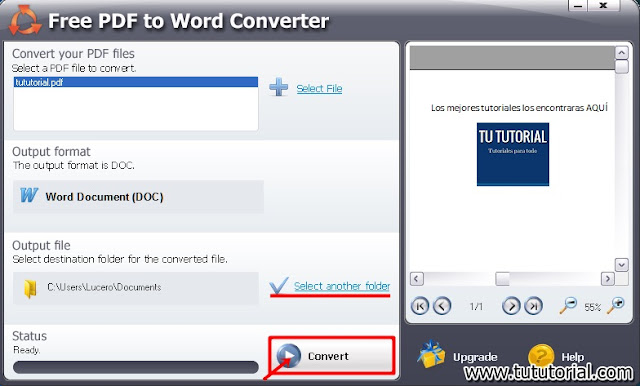This screenshot has height=386, width=640.
Task: Open Help
Action: [573, 357]
